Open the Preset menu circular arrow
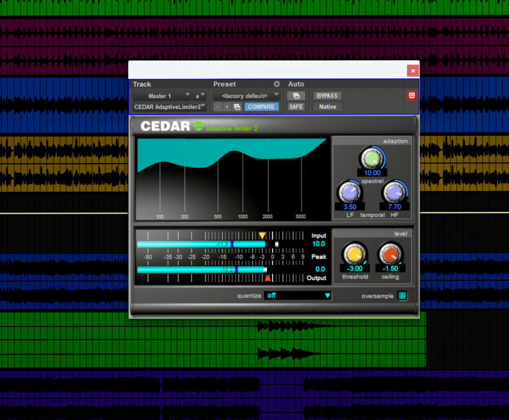 (277, 84)
